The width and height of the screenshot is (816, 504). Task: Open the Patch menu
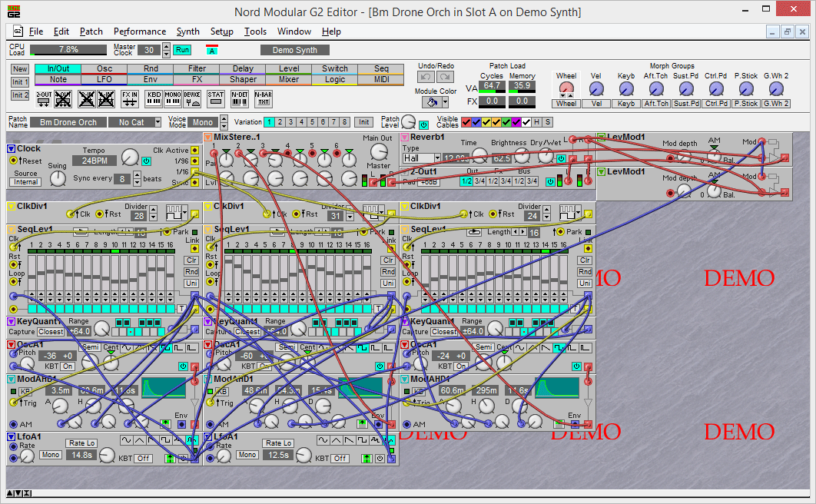pos(91,31)
